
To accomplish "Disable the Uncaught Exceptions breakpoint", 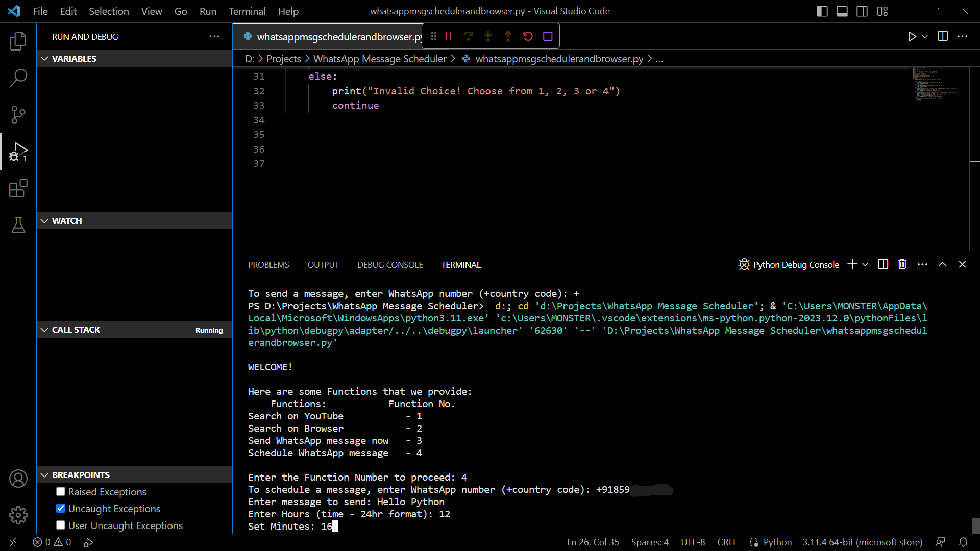I will click(60, 508).
